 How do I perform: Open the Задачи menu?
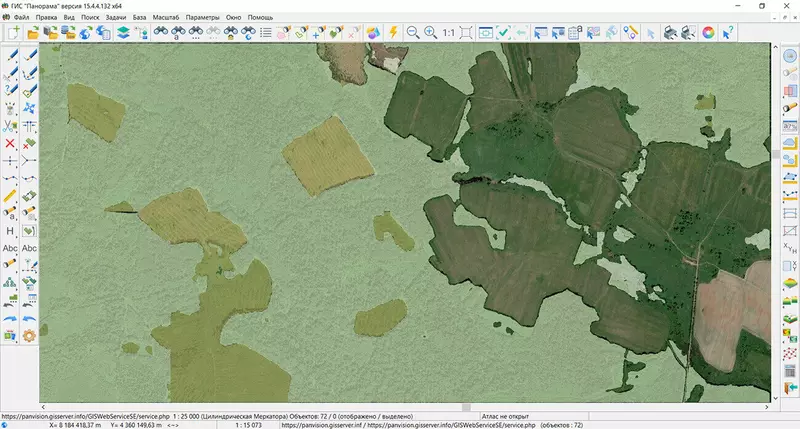point(115,18)
